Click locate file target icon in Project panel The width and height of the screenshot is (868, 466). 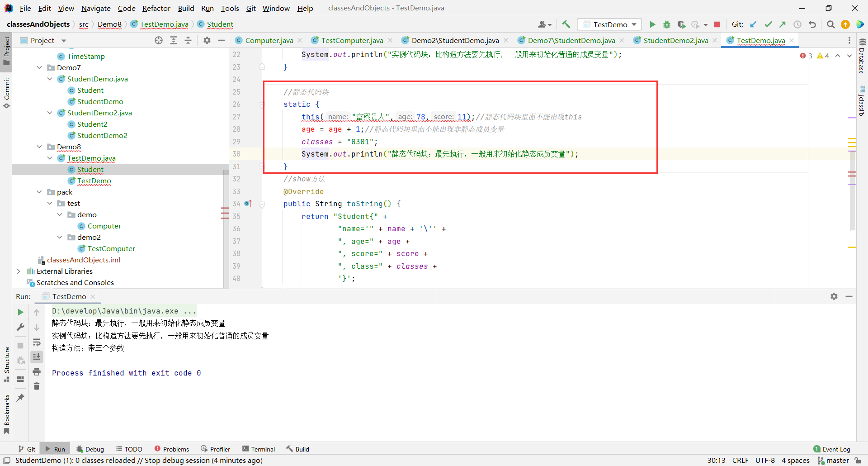[x=159, y=40]
